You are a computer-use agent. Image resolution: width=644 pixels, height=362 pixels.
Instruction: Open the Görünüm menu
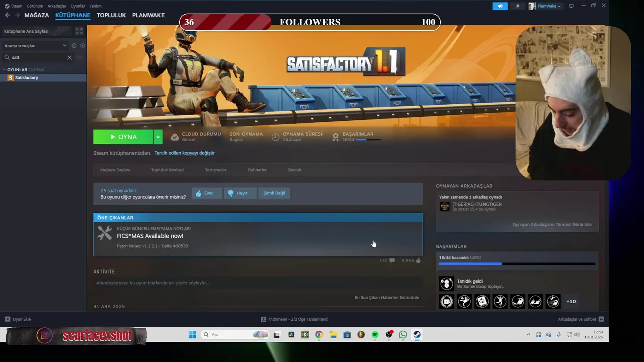click(35, 6)
